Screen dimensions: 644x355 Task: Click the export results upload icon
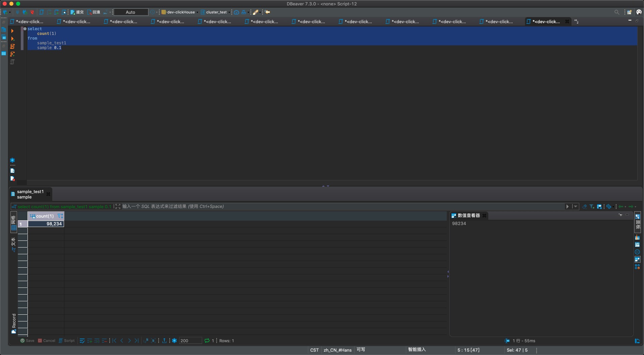164,341
